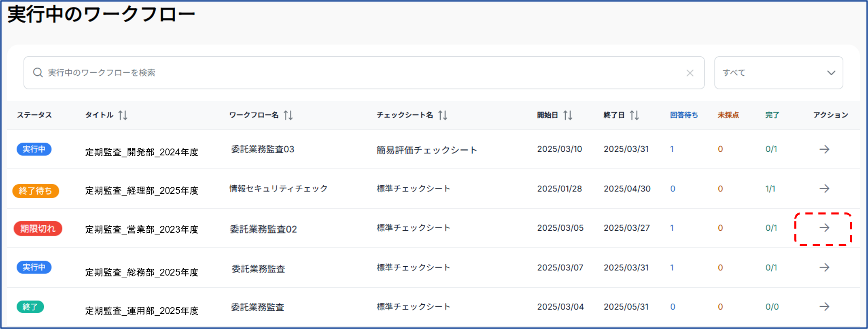868x329 pixels.
Task: Click the 未採点 column header
Action: pyautogui.click(x=728, y=115)
